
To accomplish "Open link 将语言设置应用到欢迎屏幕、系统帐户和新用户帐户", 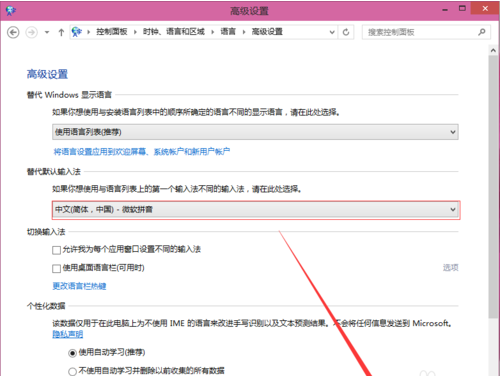I will click(x=142, y=152).
